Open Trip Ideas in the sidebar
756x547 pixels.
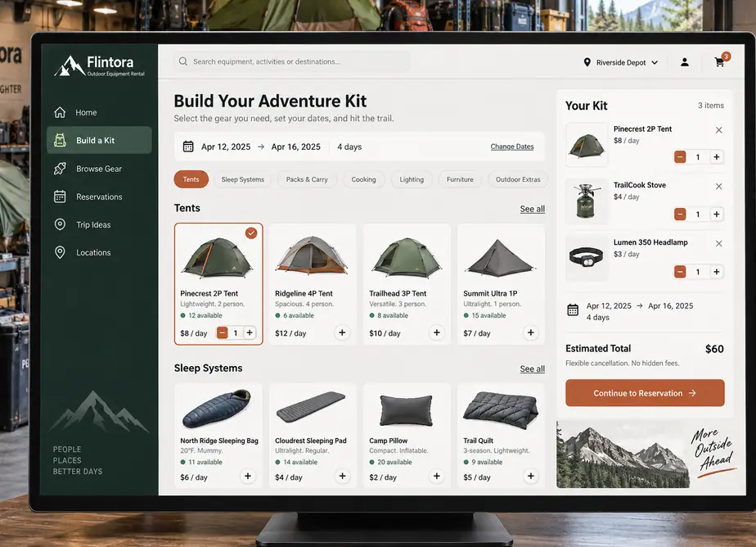(99, 225)
